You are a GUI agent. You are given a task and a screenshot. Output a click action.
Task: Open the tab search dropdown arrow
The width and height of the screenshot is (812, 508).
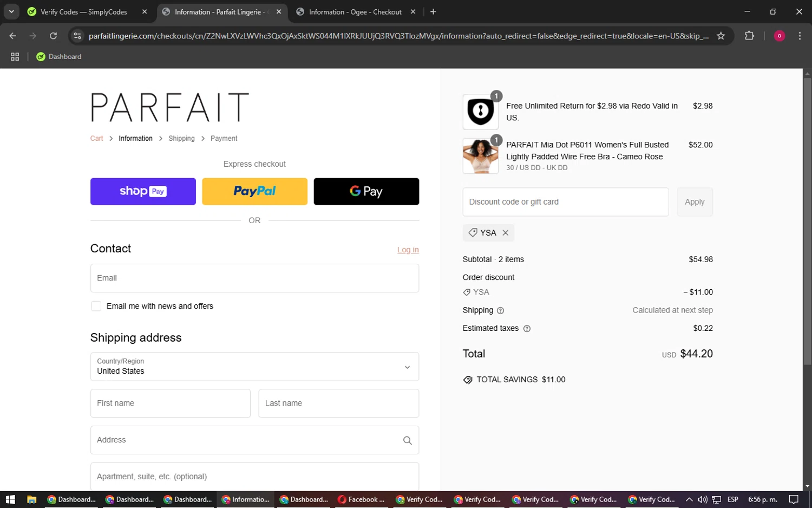(11, 11)
